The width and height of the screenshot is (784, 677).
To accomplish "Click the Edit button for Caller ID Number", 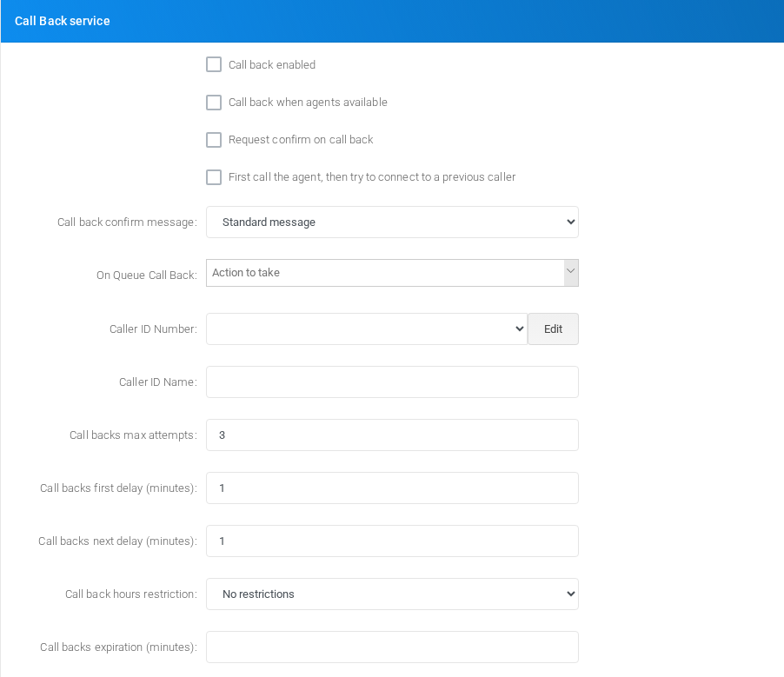I will pyautogui.click(x=553, y=329).
